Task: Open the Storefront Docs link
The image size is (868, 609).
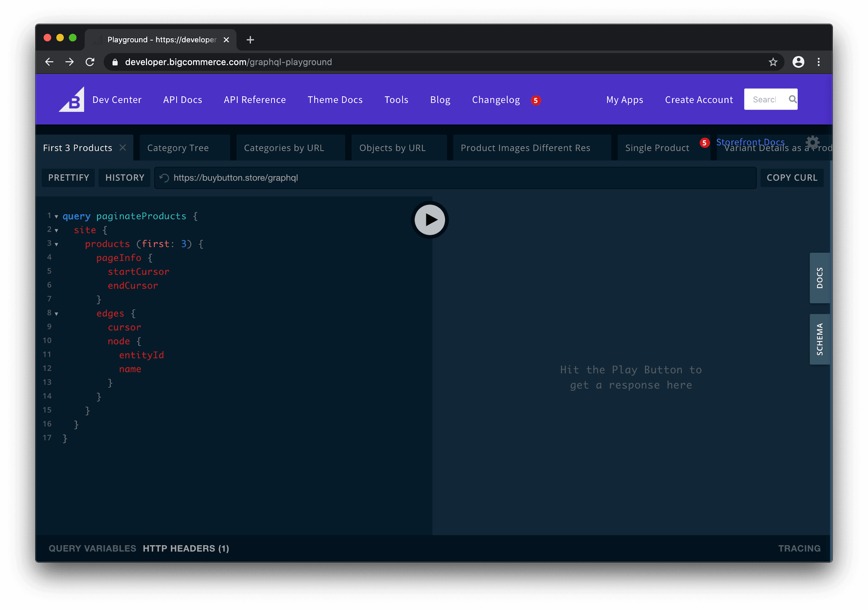Action: [x=750, y=142]
